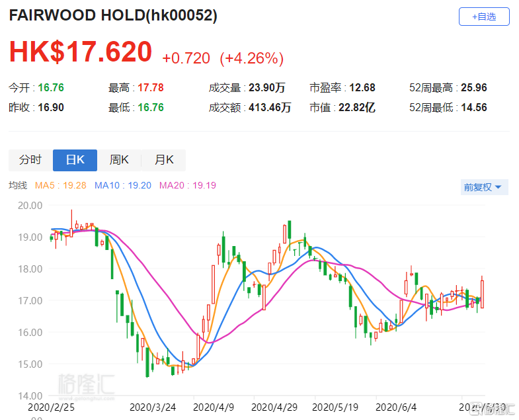Click the +0.720 price change value

tap(186, 58)
